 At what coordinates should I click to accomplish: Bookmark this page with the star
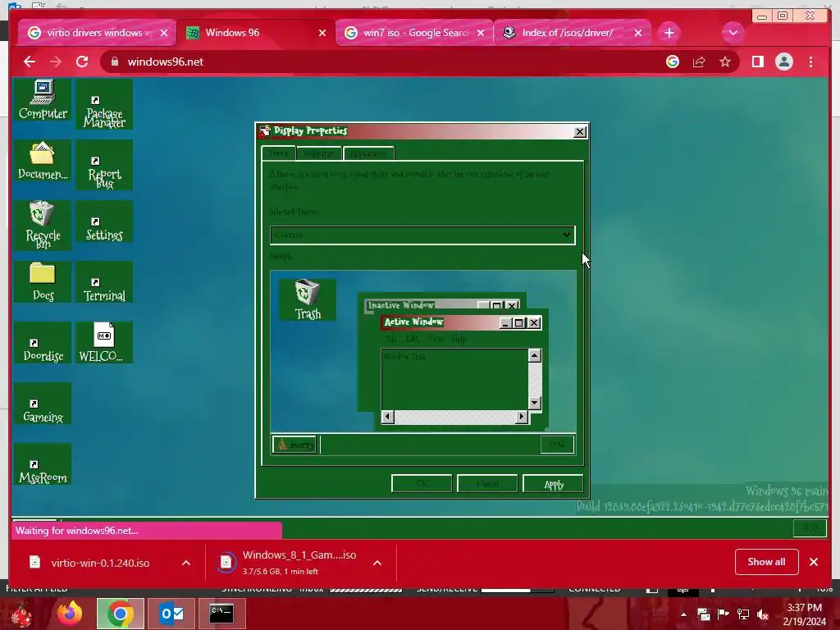point(725,62)
